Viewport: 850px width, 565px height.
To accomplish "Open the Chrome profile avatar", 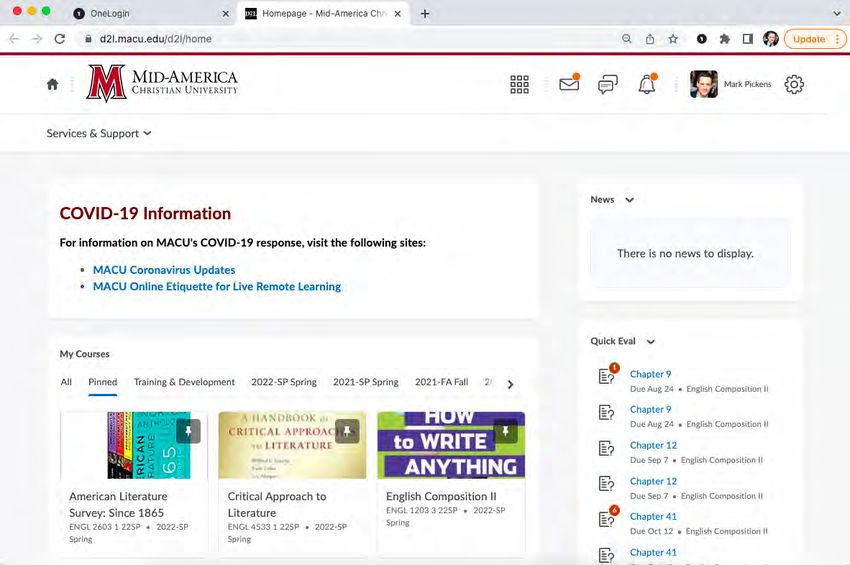I will pos(770,39).
